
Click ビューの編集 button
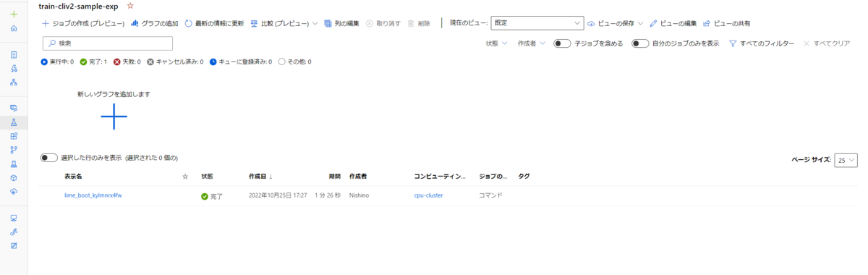point(673,23)
